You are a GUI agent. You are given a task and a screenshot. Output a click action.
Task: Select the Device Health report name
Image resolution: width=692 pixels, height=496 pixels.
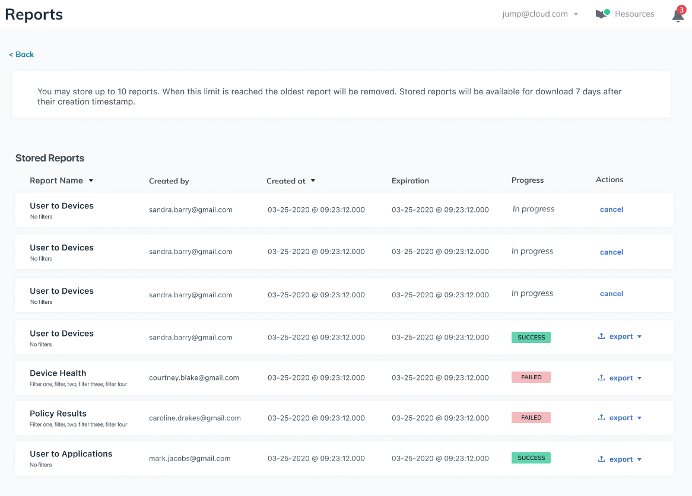(x=58, y=373)
